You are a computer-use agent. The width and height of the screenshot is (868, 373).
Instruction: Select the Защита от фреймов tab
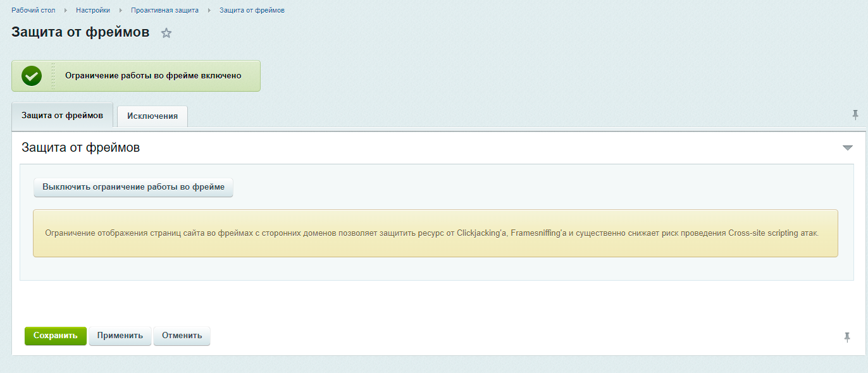[x=62, y=116]
